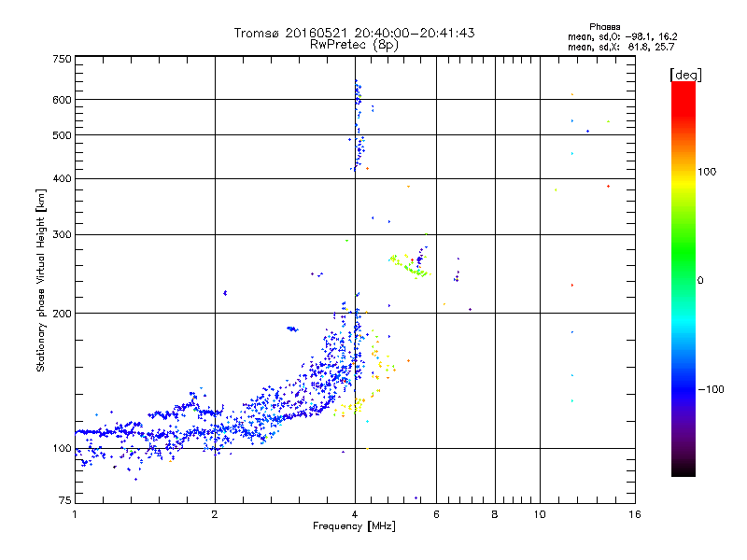Click the blue region of the colorbar near -100

coord(684,389)
